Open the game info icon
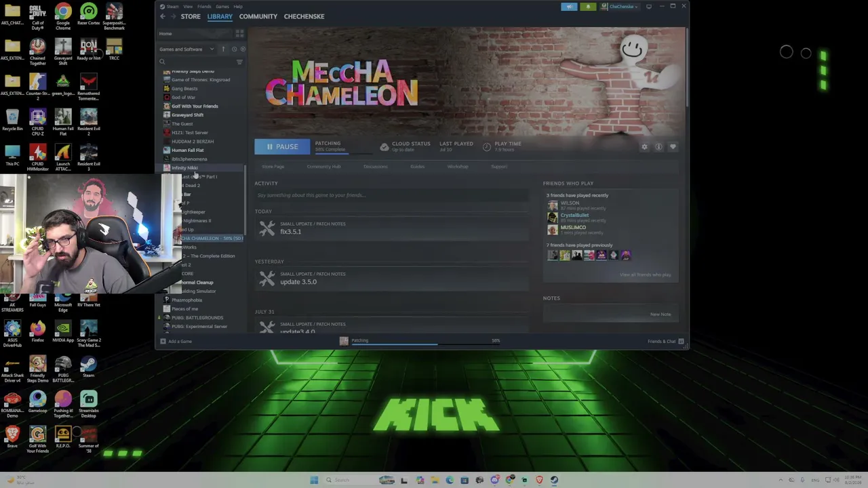Image resolution: width=868 pixels, height=488 pixels. (658, 146)
